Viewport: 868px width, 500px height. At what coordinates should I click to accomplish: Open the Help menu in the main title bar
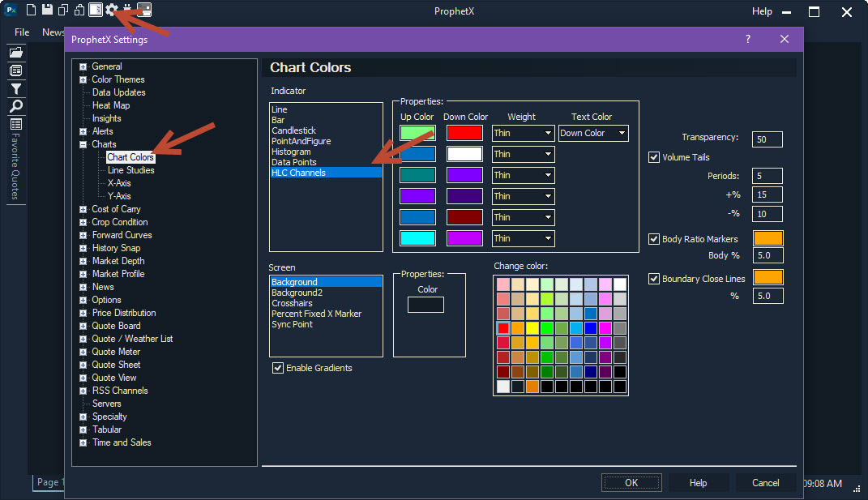(762, 11)
